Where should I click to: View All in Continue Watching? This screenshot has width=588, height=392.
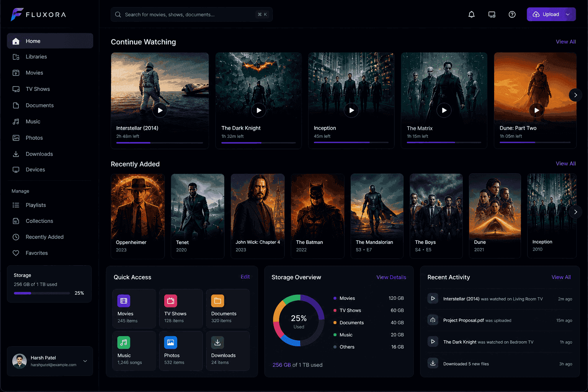pos(565,42)
